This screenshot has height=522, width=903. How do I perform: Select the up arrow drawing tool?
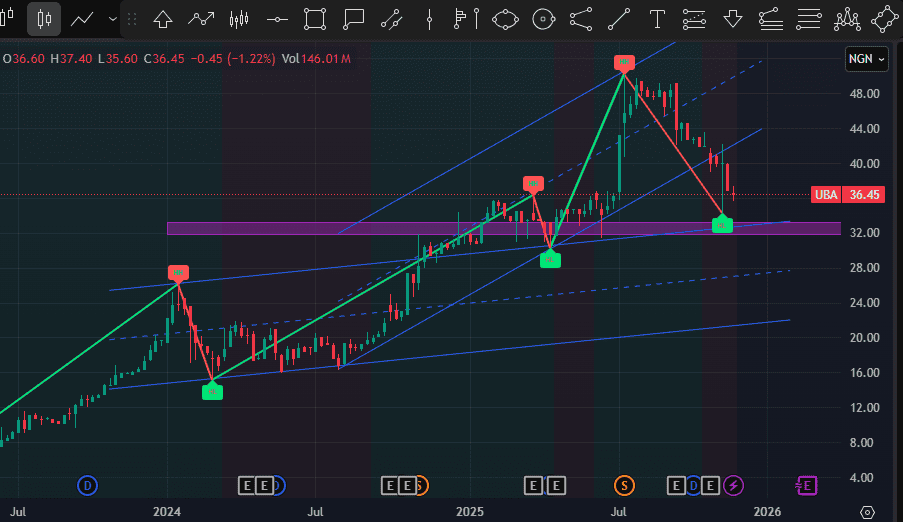(x=162, y=18)
